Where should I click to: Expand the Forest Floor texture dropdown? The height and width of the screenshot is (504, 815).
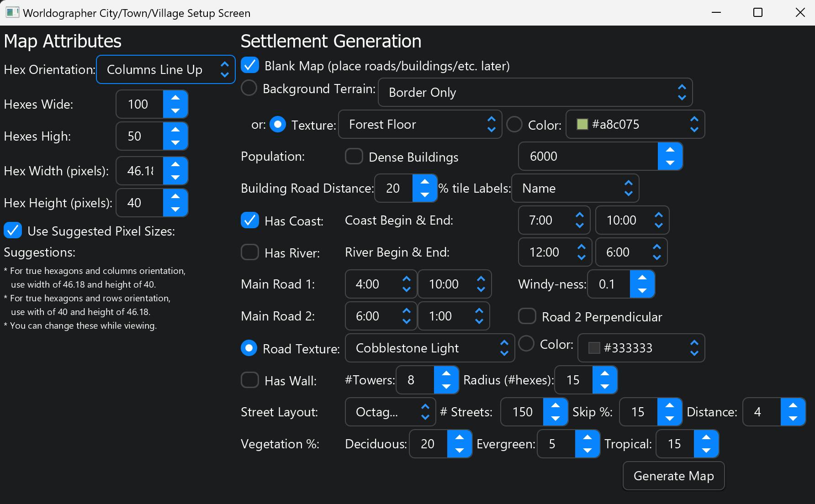(x=419, y=124)
